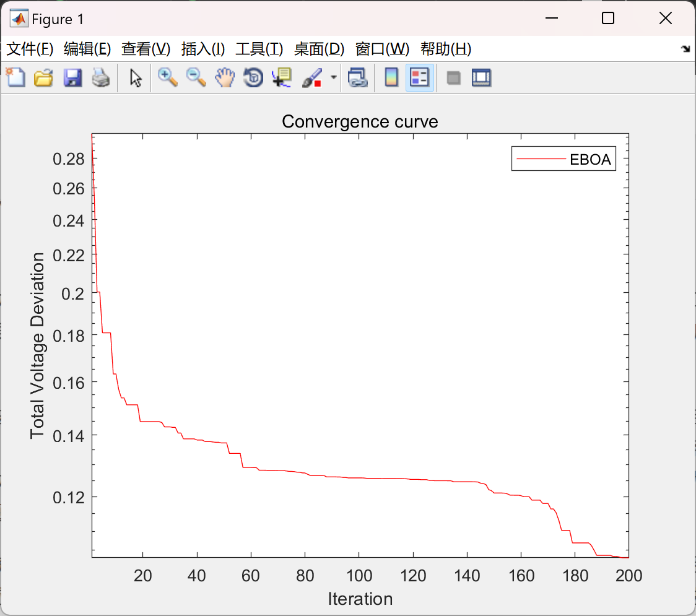Insert a colorbar using the toolbar icon
This screenshot has height=616, width=696.
pos(391,77)
